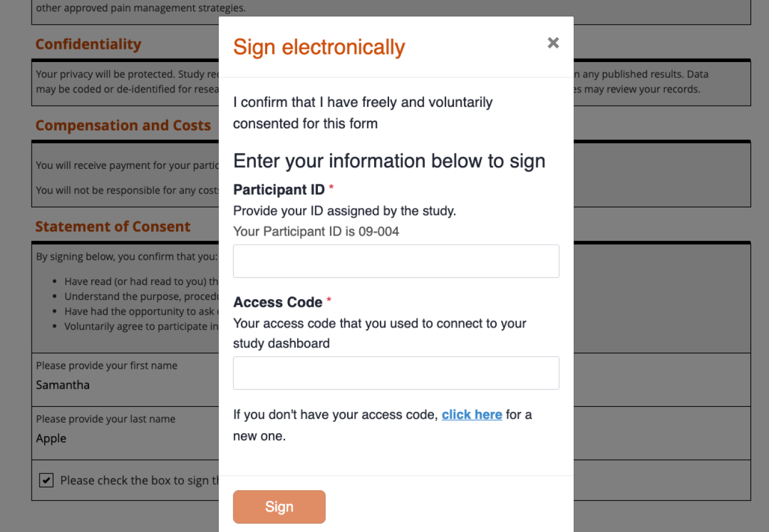This screenshot has height=532, width=769.
Task: Click the Compensation and Costs heading
Action: pyautogui.click(x=123, y=125)
